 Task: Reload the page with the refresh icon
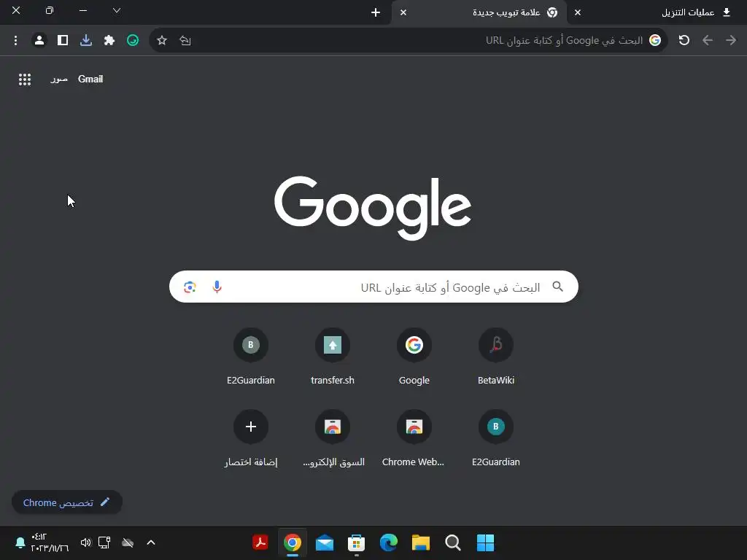[x=684, y=41]
